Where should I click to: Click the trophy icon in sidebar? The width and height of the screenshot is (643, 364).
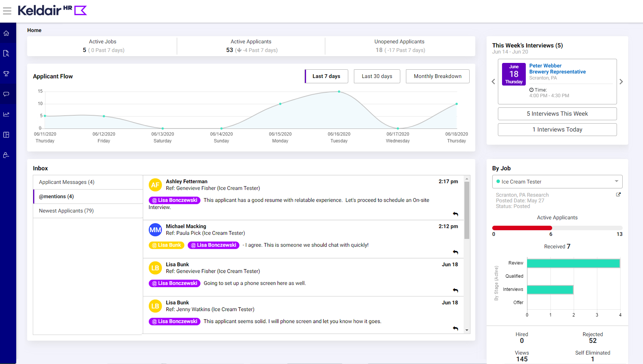click(6, 74)
